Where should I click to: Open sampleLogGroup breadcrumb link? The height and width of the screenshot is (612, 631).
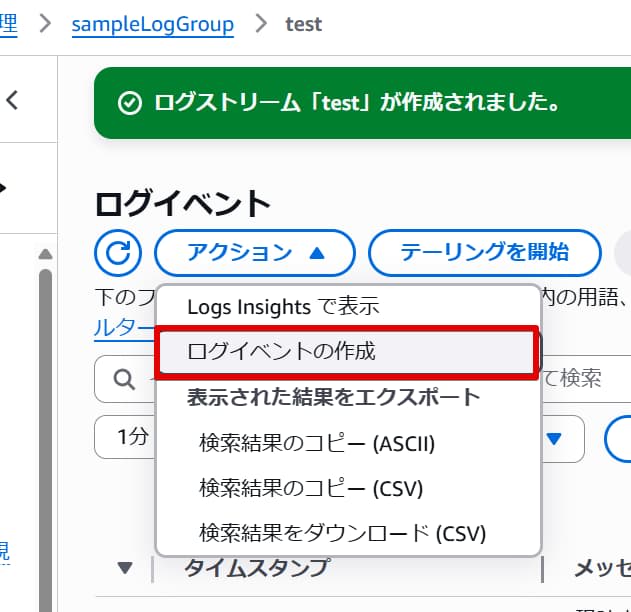(x=152, y=24)
